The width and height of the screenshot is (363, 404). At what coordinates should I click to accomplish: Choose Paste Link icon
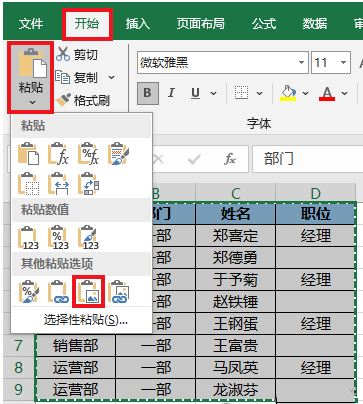(x=58, y=292)
